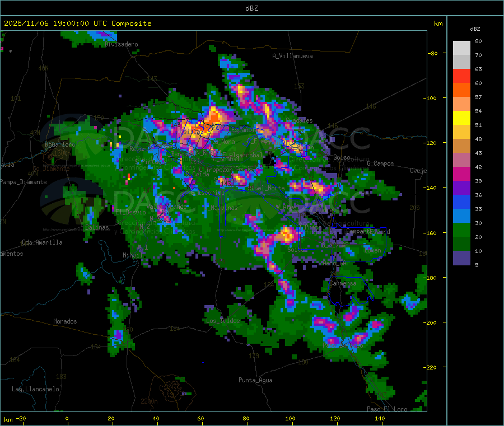Click the red 60 dBZ legend swatch

tap(461, 76)
